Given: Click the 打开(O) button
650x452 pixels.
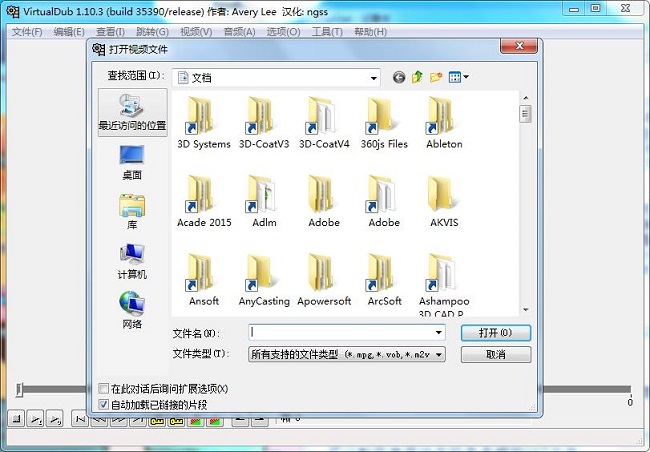Looking at the screenshot, I should pyautogui.click(x=496, y=333).
